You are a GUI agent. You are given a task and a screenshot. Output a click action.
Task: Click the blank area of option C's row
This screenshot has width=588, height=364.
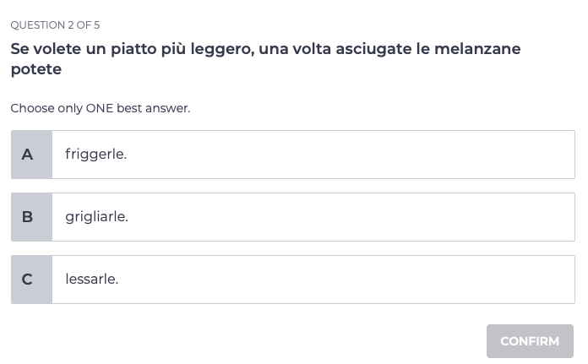coord(355,280)
